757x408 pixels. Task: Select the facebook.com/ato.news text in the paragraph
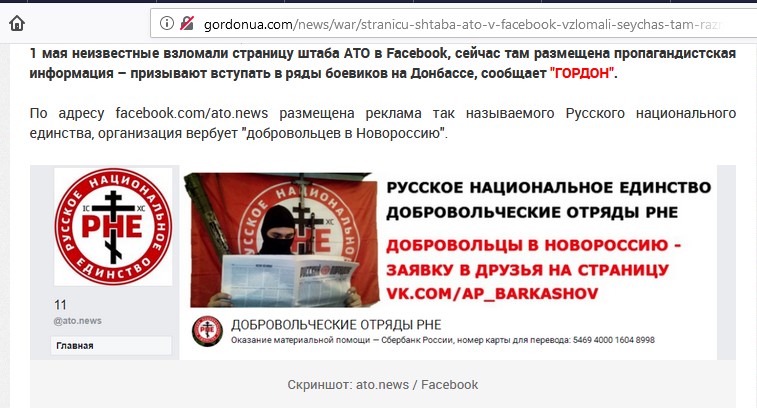pyautogui.click(x=192, y=113)
